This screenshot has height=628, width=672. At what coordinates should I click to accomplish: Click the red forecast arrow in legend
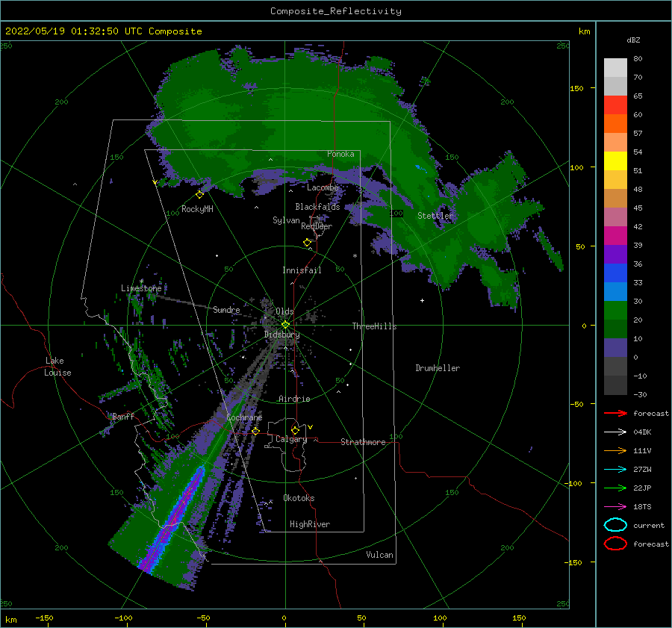pyautogui.click(x=615, y=413)
